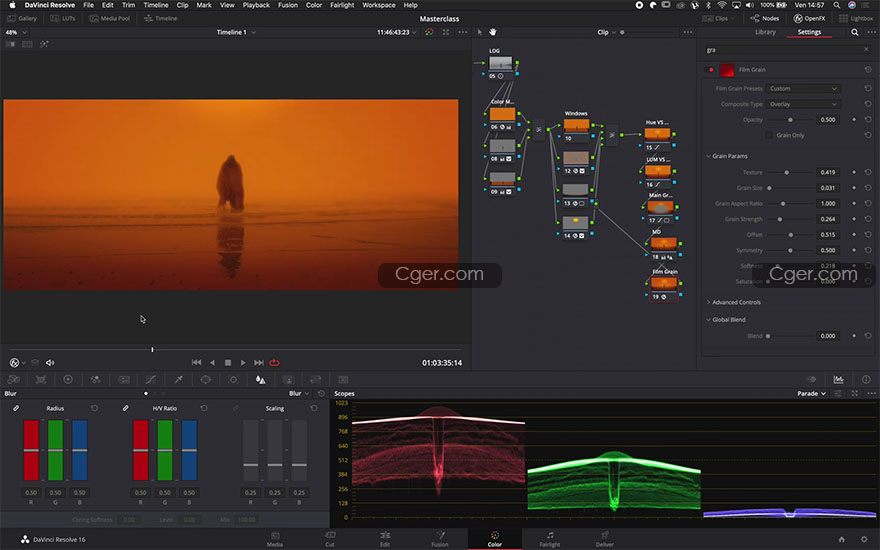Search the OpenFX library with magnifier
880x550 pixels.
855,33
